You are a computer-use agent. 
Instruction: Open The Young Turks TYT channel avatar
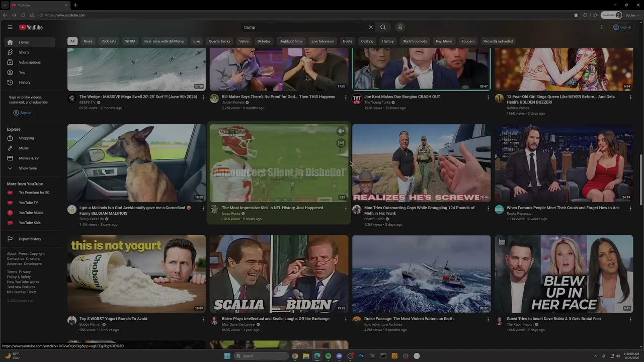click(x=357, y=99)
